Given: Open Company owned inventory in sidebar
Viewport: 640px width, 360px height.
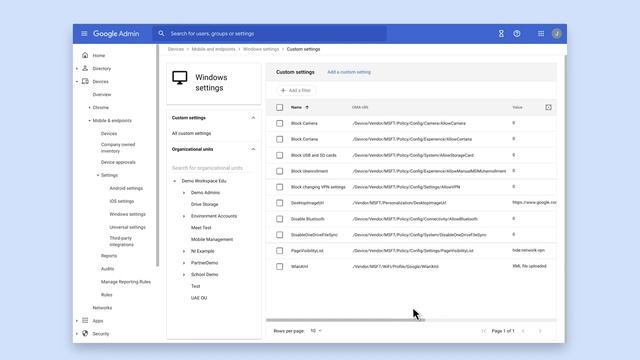Looking at the screenshot, I should pos(118,148).
